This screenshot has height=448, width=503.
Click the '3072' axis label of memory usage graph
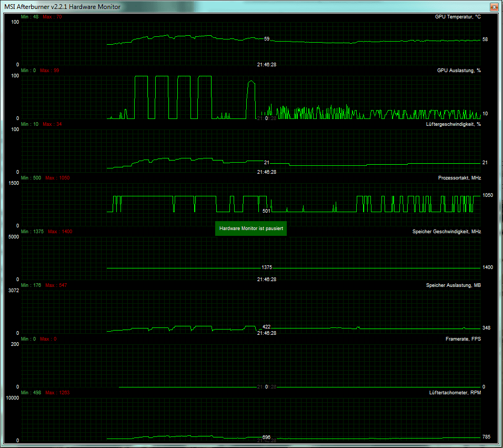click(x=14, y=291)
